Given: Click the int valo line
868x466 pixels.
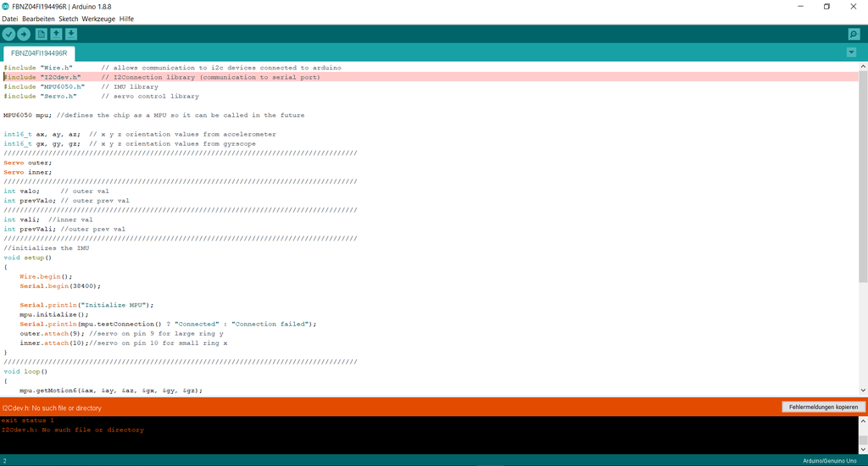Looking at the screenshot, I should click(x=57, y=191).
